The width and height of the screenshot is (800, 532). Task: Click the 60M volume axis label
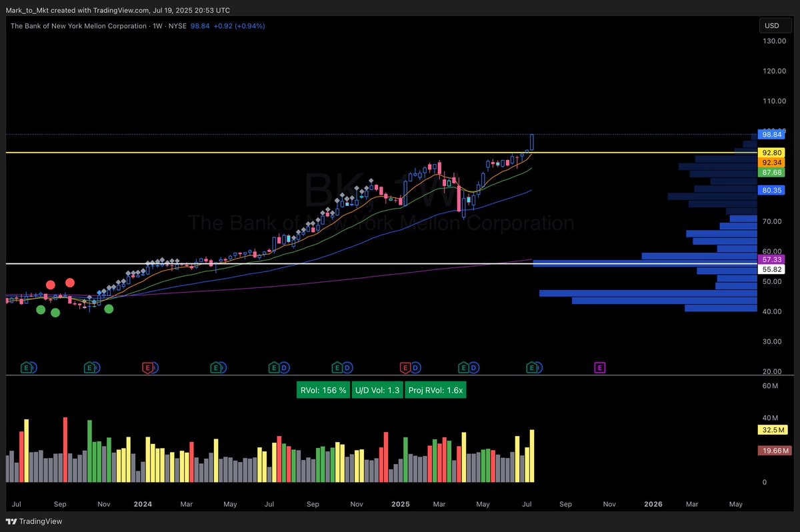pos(771,386)
